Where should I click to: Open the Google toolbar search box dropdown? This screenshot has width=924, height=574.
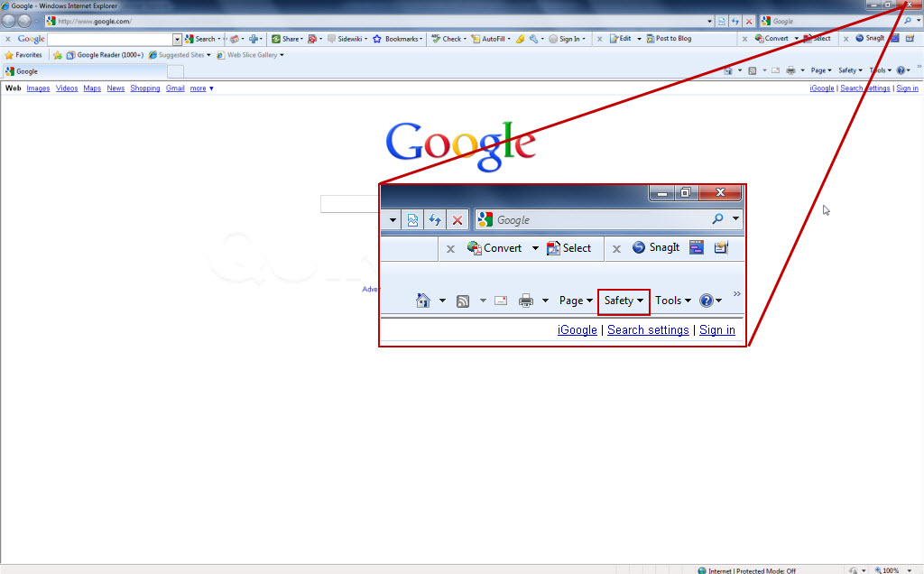pos(177,39)
